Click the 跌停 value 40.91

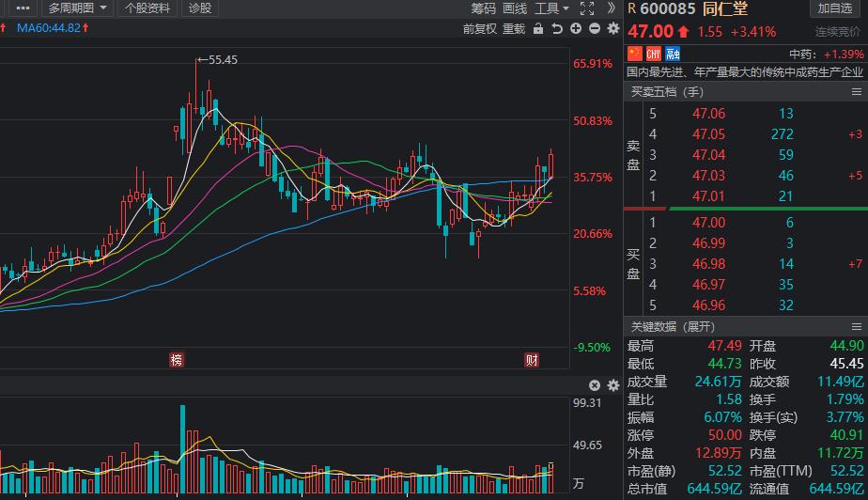847,435
